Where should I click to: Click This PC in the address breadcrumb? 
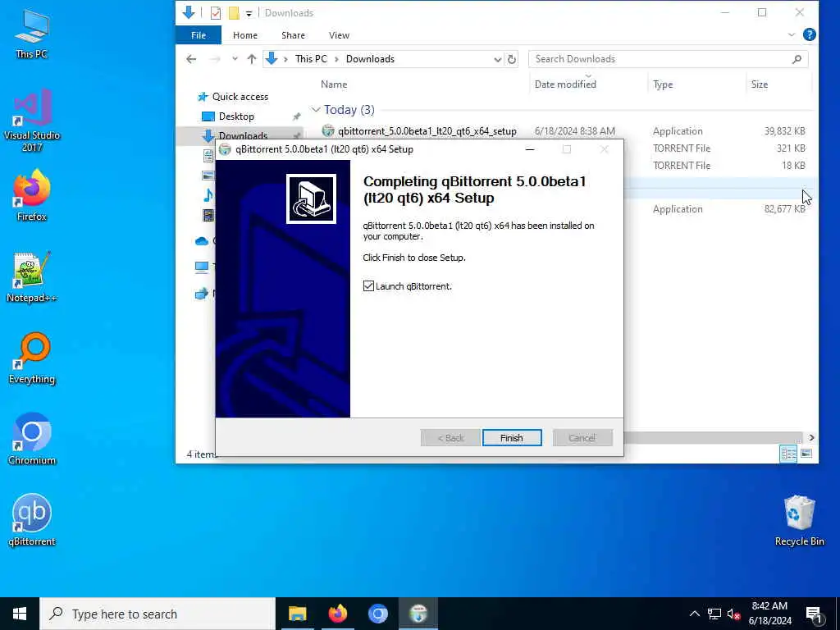click(311, 59)
